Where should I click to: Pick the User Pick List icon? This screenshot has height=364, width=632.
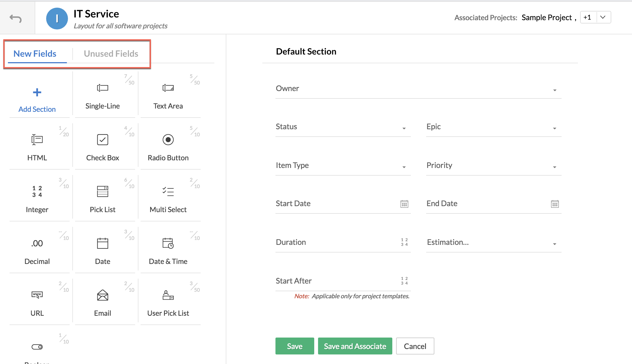tap(168, 295)
